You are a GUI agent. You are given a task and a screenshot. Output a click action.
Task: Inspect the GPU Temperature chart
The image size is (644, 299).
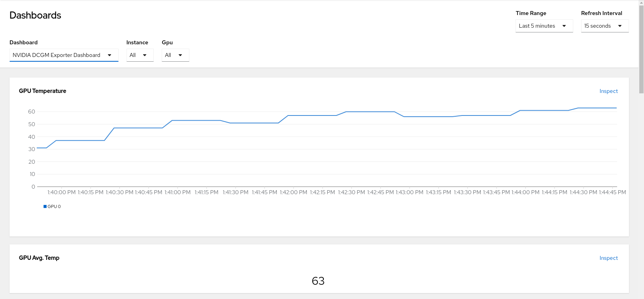coord(608,91)
